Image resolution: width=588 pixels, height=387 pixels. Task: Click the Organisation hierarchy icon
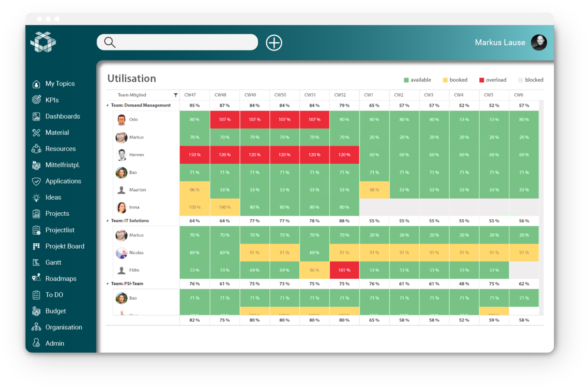tap(36, 327)
